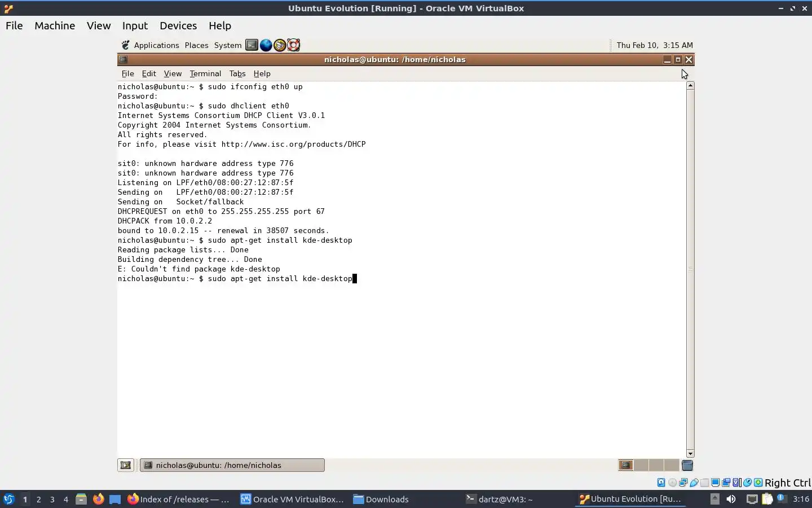The image size is (812, 508).
Task: Switch to host virtual desktop 4
Action: [x=65, y=499]
